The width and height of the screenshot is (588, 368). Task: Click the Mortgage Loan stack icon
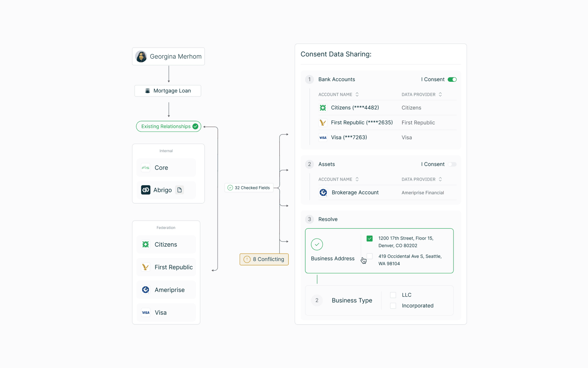click(147, 91)
